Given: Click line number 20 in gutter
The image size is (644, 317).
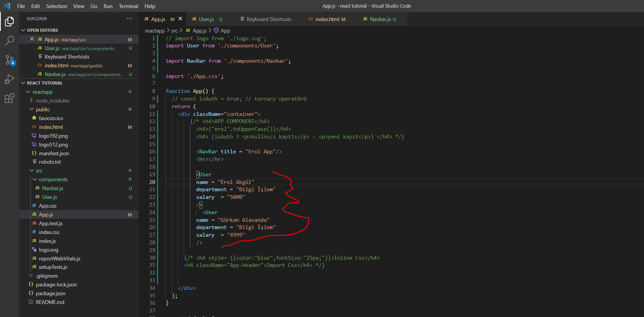Looking at the screenshot, I should click(152, 182).
